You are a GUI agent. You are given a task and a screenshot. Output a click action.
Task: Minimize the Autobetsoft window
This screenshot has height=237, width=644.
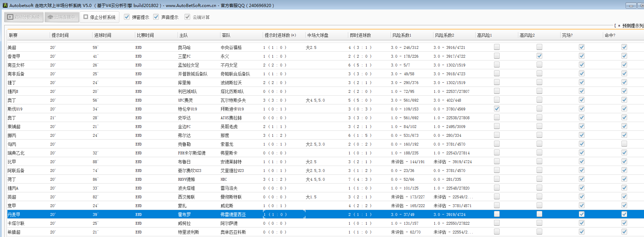631,5
